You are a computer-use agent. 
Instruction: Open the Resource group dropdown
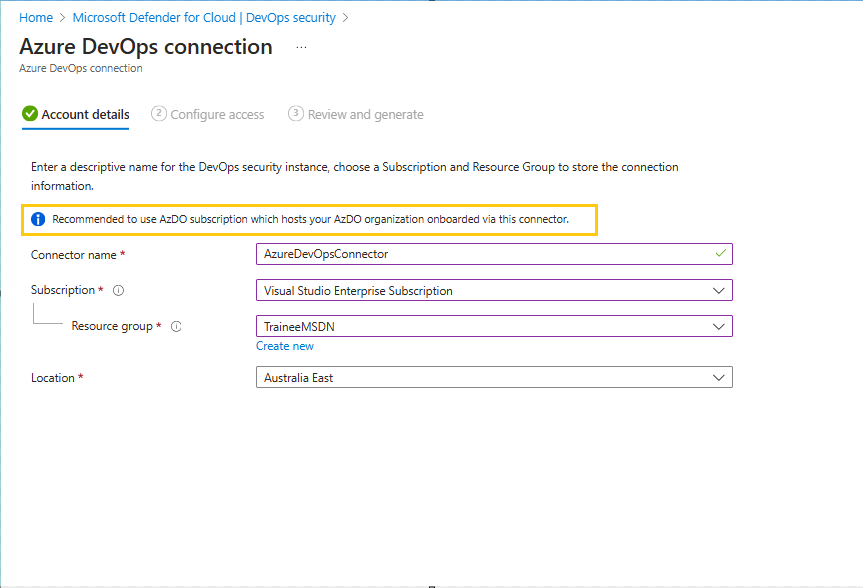718,327
